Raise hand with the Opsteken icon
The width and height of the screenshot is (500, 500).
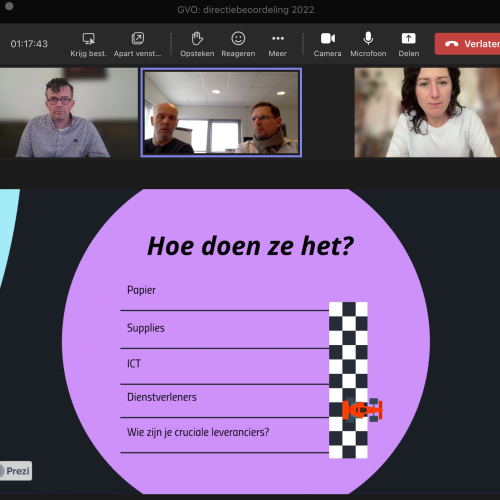[197, 39]
